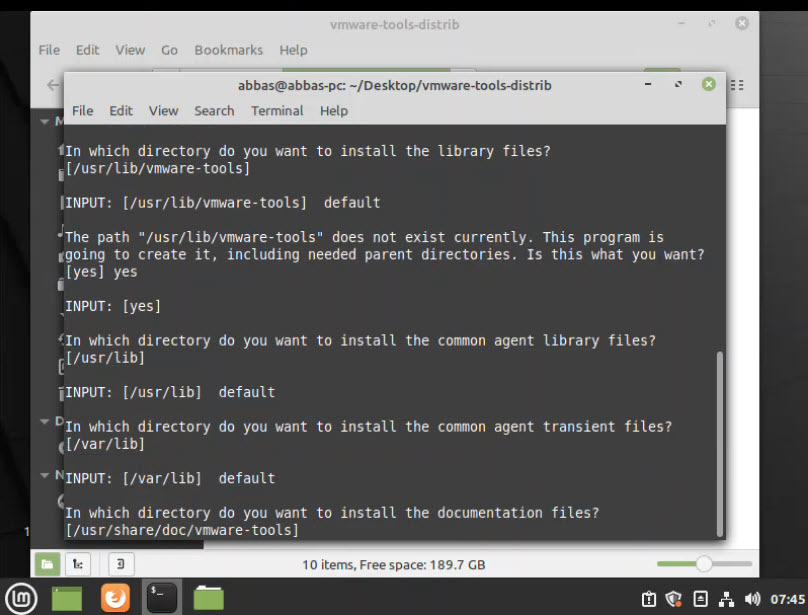
Task: Collapse the top sidebar section in file manager
Action: (45, 122)
